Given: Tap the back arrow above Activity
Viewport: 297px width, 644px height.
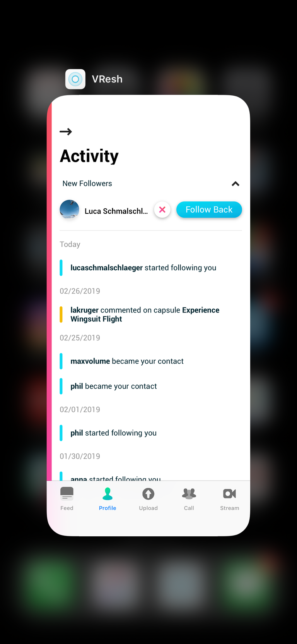Looking at the screenshot, I should click(66, 132).
